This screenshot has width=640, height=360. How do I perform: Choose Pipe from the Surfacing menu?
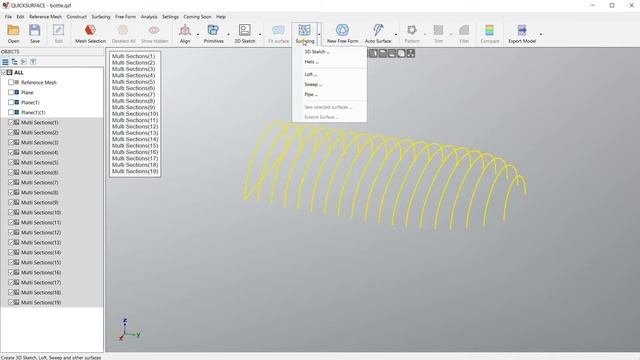click(329, 94)
